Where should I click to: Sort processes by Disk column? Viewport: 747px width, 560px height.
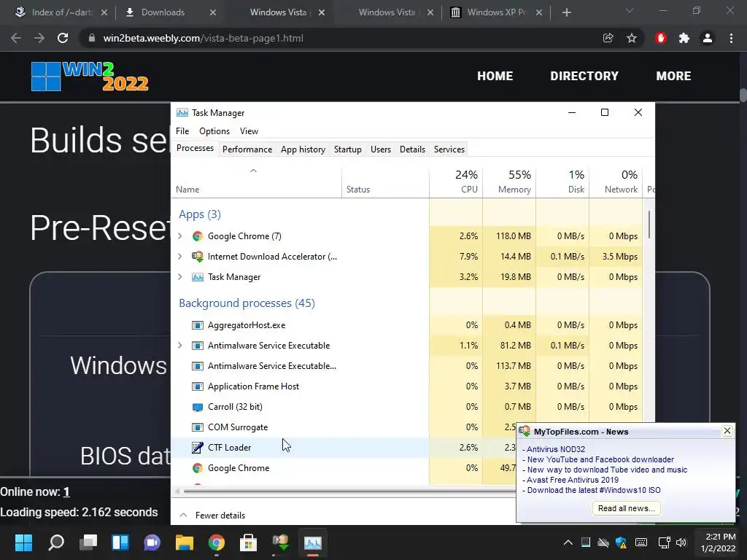(562, 182)
